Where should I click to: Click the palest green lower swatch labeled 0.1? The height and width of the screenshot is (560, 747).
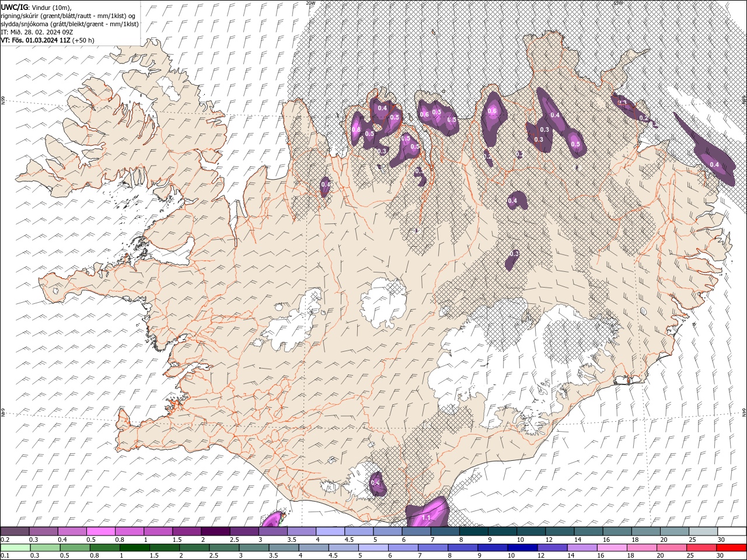15,548
